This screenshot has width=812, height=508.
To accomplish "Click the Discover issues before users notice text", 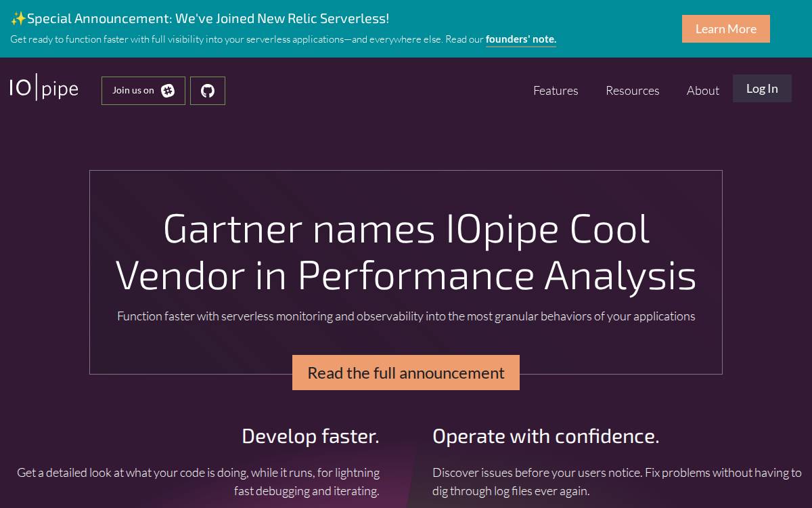I will (x=617, y=482).
